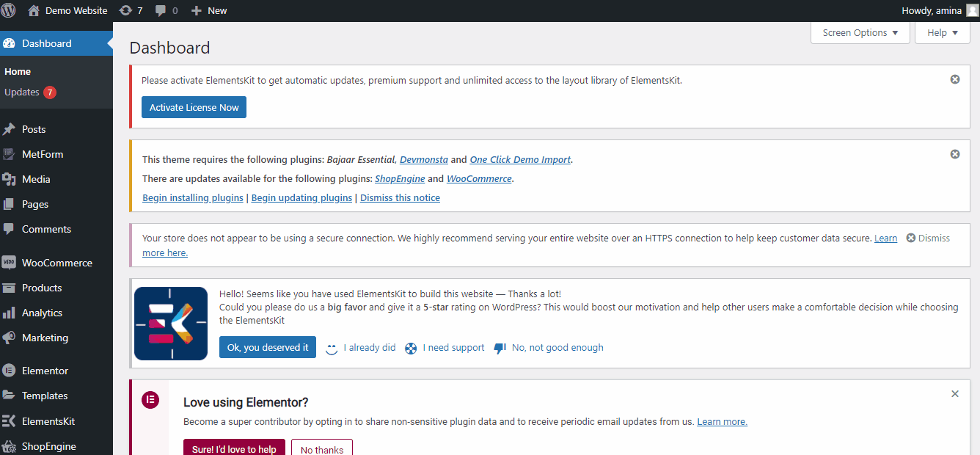Dismiss the ElementsKit license notice

click(x=955, y=79)
